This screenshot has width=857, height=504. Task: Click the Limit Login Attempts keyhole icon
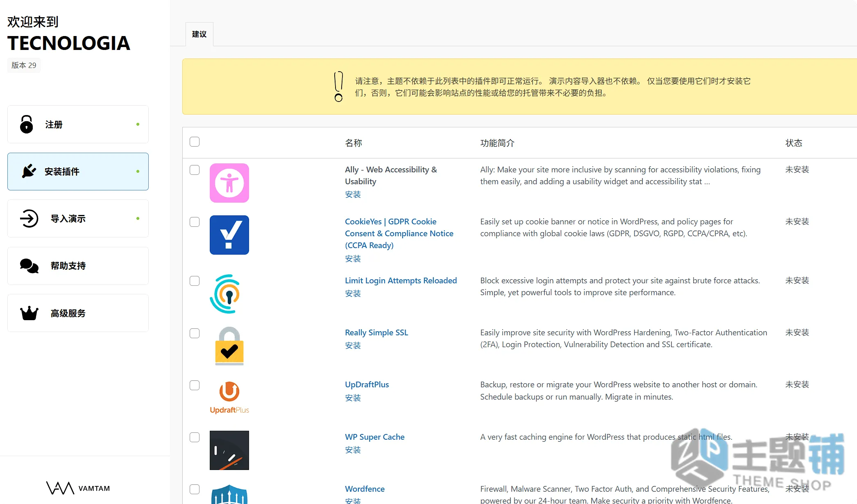[x=225, y=294]
